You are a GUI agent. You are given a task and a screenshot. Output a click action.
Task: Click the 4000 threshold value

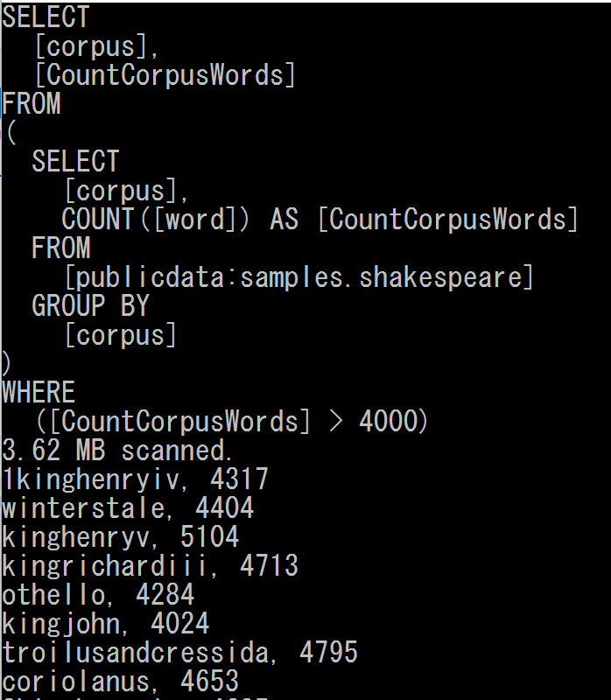pos(389,422)
